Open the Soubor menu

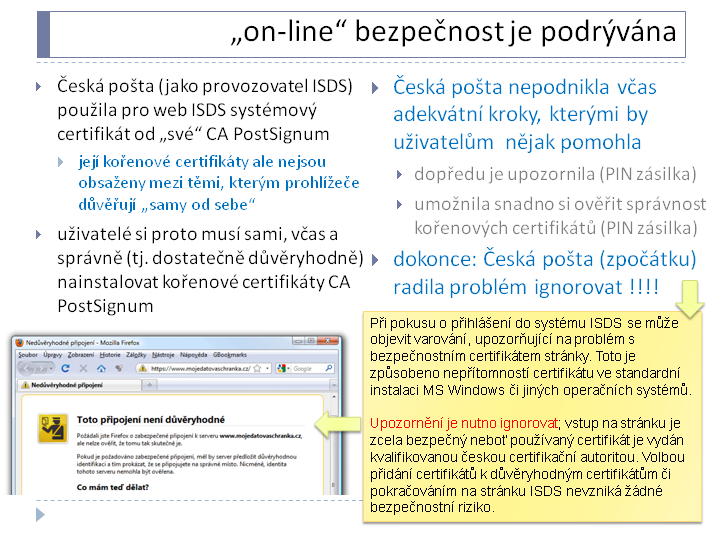(x=28, y=355)
